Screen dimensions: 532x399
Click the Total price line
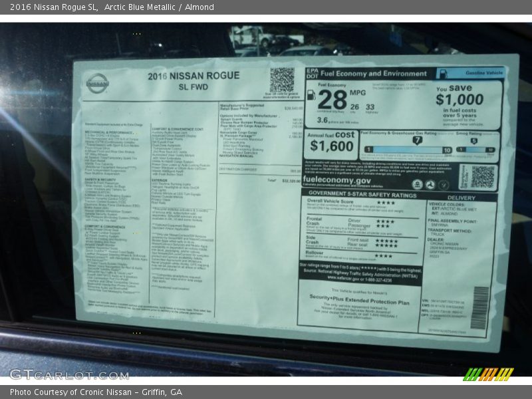(x=284, y=181)
